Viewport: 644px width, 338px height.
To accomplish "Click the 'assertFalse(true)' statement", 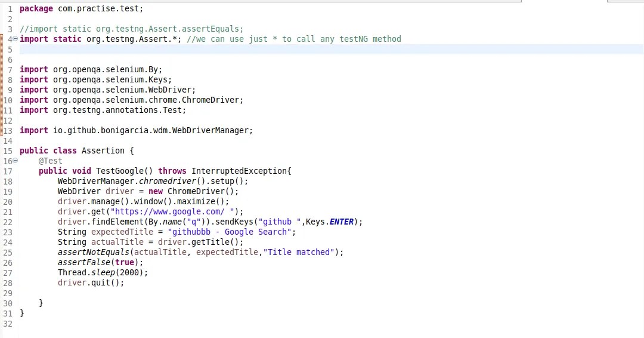I will point(100,262).
